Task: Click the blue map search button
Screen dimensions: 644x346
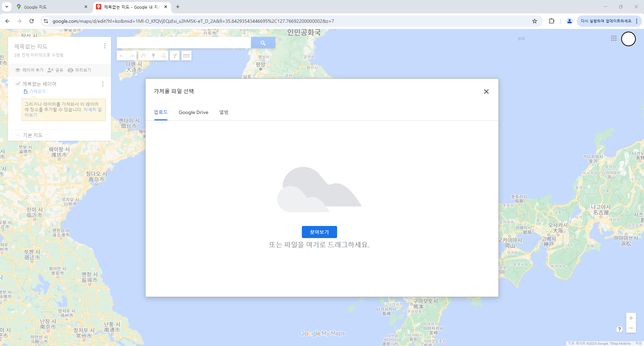Action: tap(263, 43)
